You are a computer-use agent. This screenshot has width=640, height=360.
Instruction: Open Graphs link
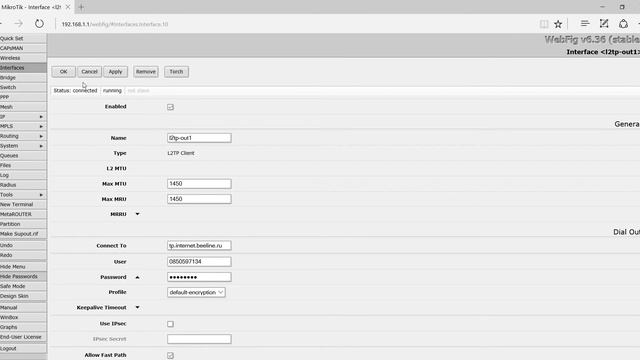coord(23,327)
